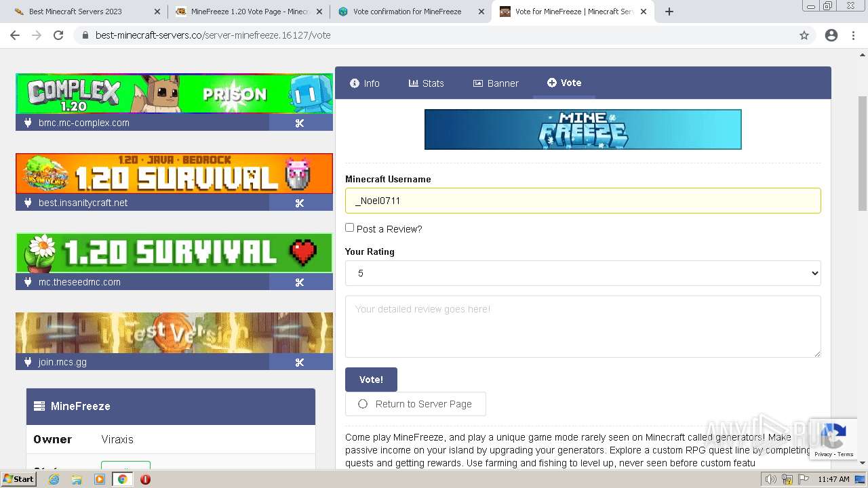Copy join.mcs.gg address via scissors icon

click(300, 362)
